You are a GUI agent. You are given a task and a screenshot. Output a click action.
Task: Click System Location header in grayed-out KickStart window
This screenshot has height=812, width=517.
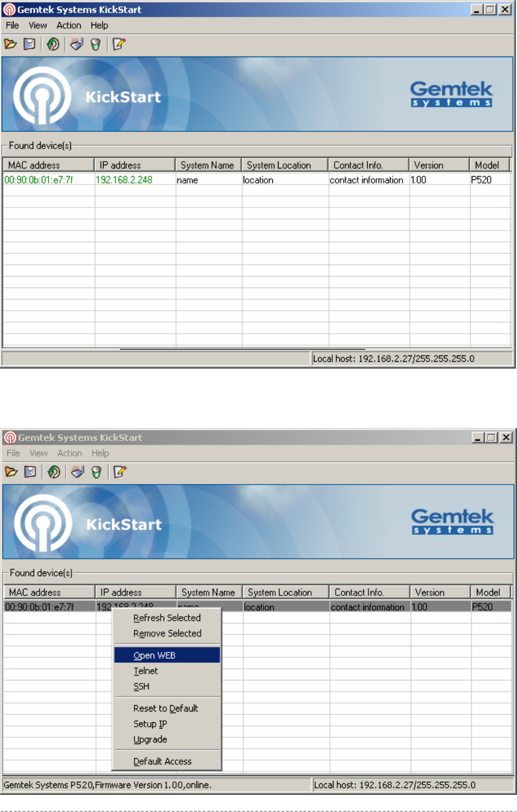point(286,593)
